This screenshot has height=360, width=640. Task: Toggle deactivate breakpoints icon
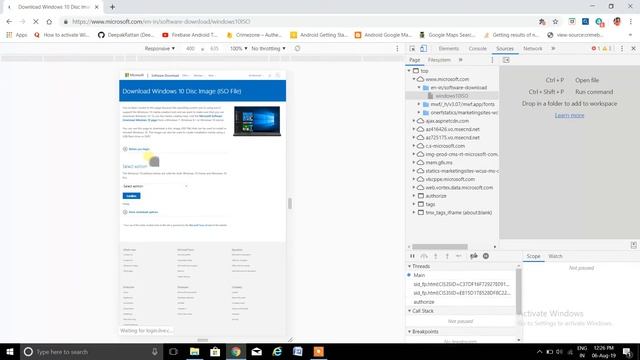pos(473,256)
